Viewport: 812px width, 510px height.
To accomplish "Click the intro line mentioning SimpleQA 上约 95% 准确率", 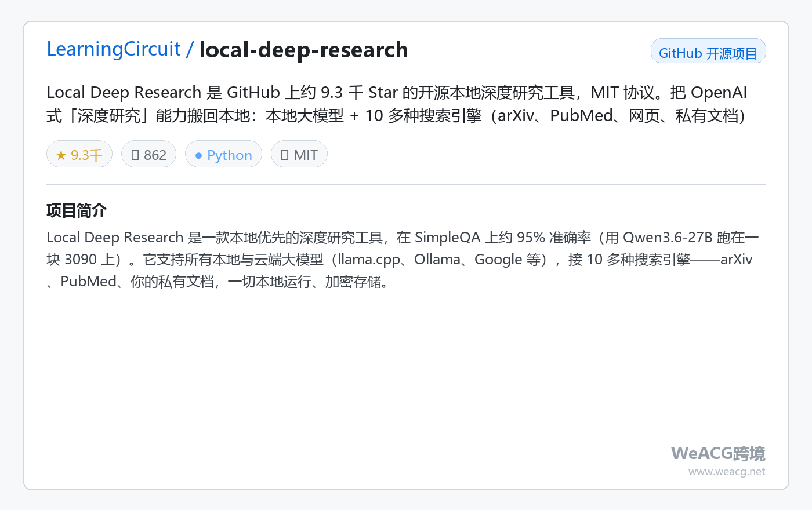I will (403, 238).
